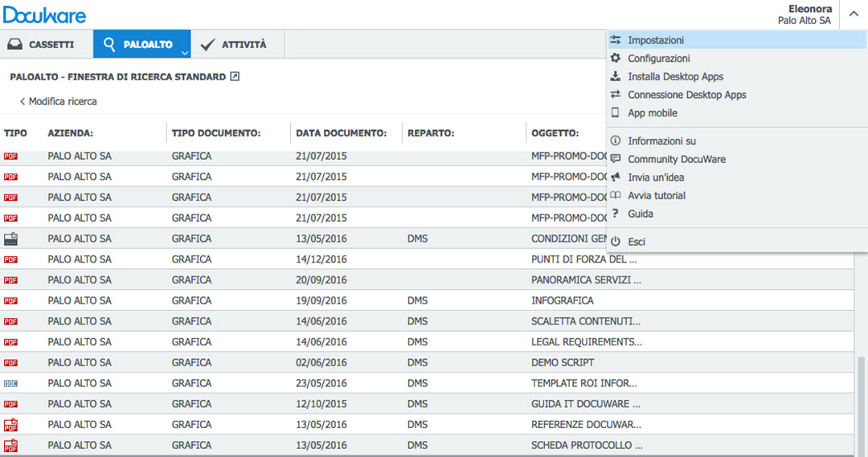The width and height of the screenshot is (868, 457).
Task: Select Connessione Desktop Apps menu entry
Action: click(x=737, y=95)
